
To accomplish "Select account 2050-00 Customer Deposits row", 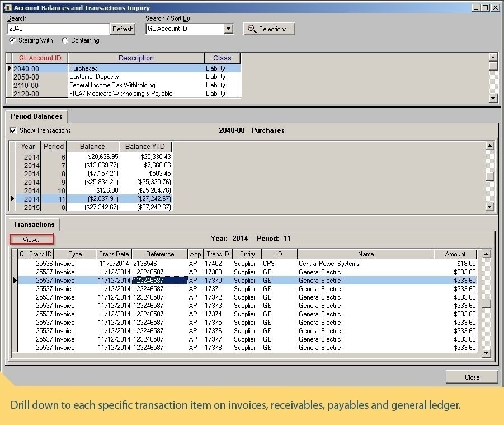I will [x=95, y=77].
